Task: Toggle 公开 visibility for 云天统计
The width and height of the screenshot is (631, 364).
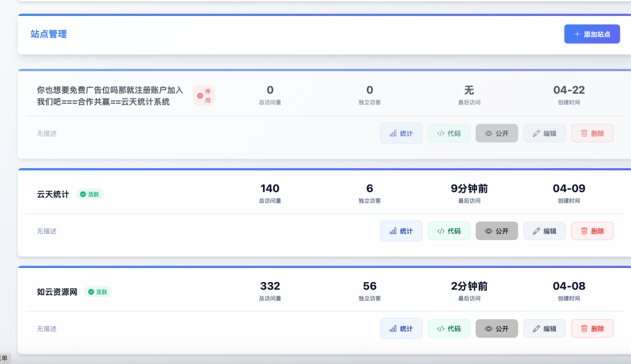Action: 497,230
